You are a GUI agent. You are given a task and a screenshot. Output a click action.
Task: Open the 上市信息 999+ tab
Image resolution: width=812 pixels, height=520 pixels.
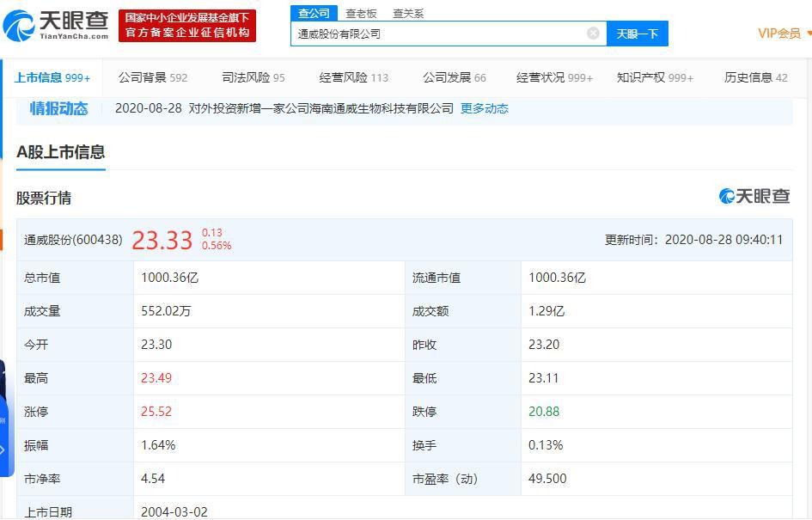click(x=52, y=77)
